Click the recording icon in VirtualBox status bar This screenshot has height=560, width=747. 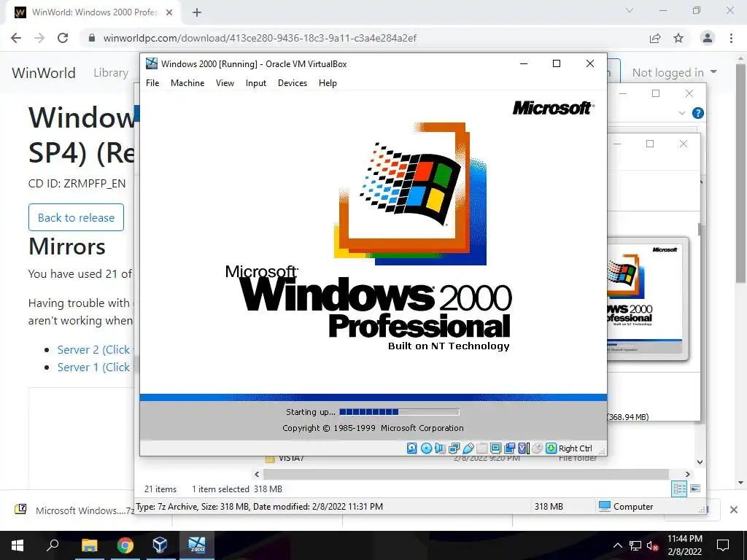tap(509, 448)
